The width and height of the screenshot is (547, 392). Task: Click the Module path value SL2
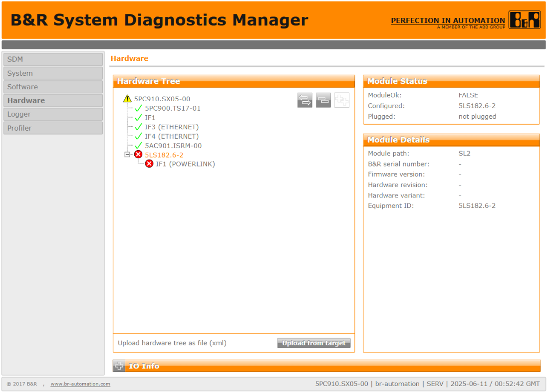(464, 154)
